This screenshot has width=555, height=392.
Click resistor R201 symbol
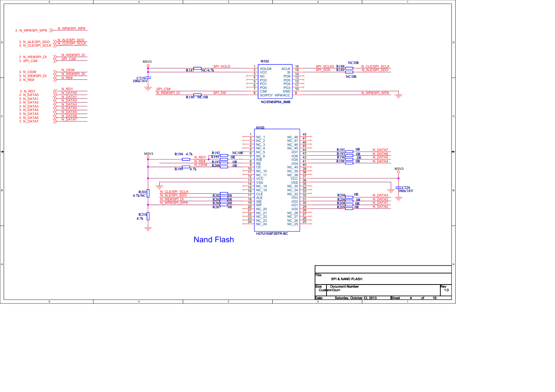[148, 194]
